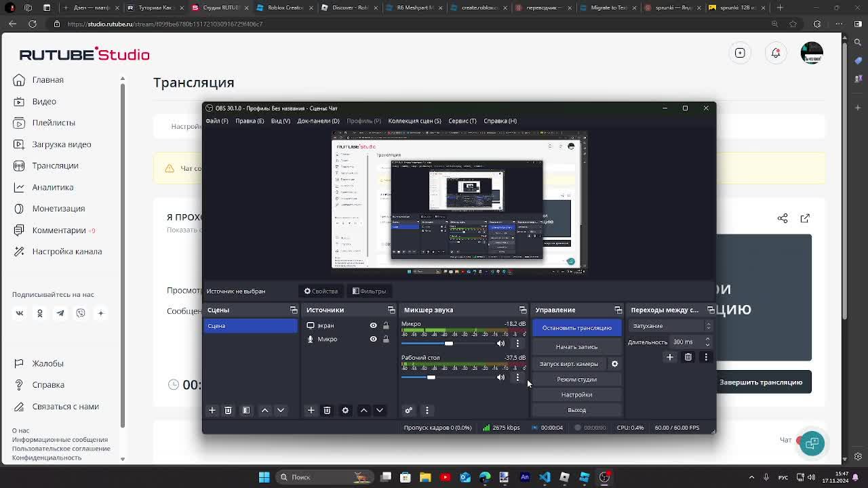Open source properties gear in Источники panel

(345, 410)
